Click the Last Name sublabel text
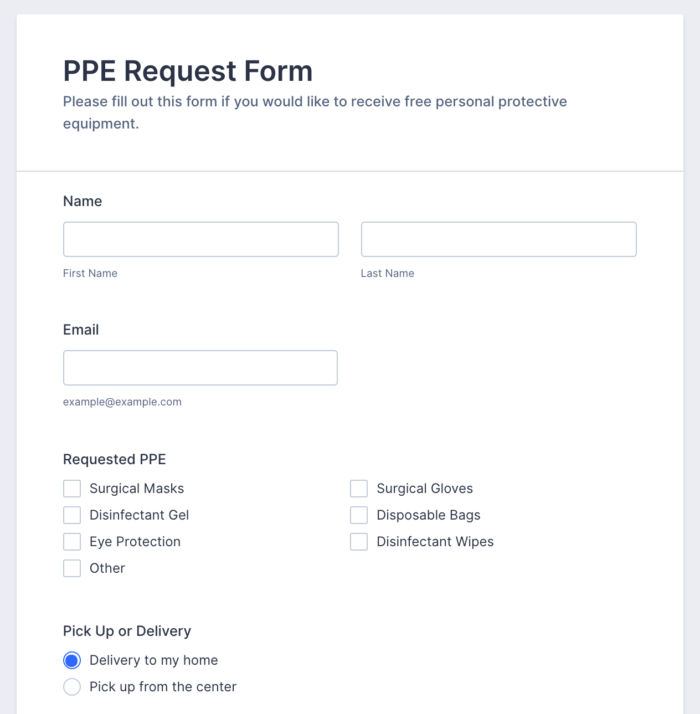This screenshot has width=700, height=714. tap(387, 273)
